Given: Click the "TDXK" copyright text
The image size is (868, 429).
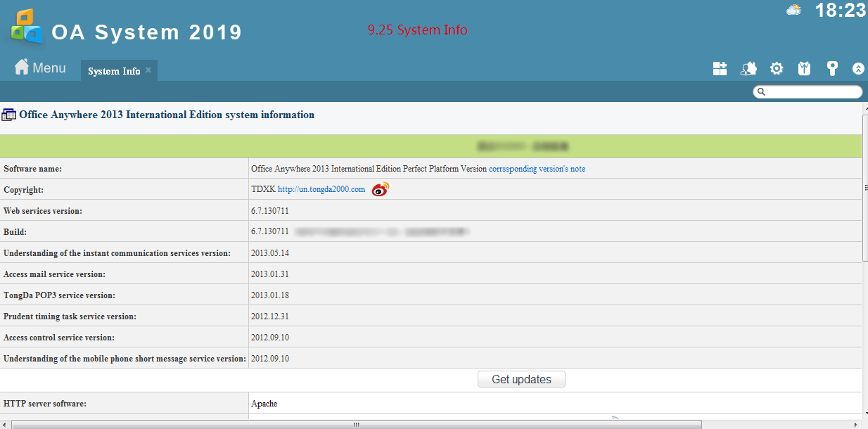Looking at the screenshot, I should click(263, 190).
